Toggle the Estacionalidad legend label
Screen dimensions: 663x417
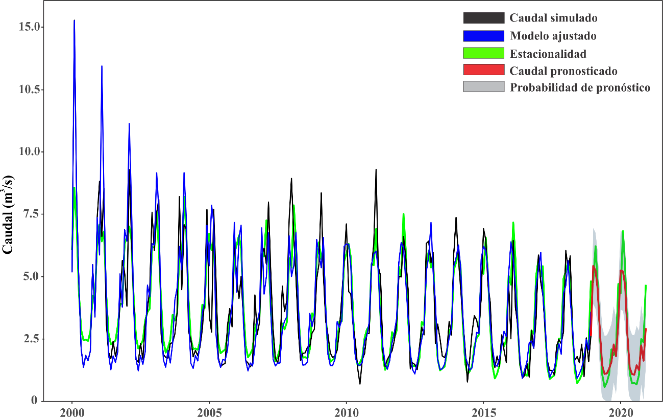(x=548, y=53)
